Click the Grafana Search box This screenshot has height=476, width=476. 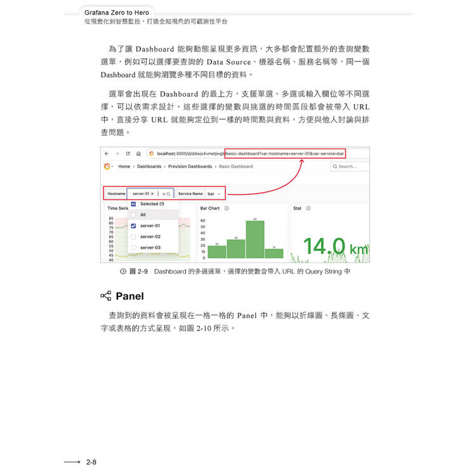tap(350, 166)
